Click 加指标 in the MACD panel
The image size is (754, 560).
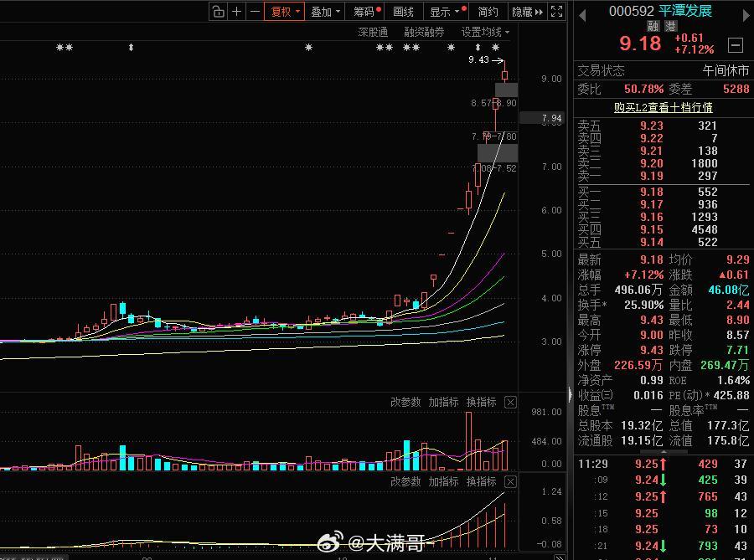tap(443, 481)
